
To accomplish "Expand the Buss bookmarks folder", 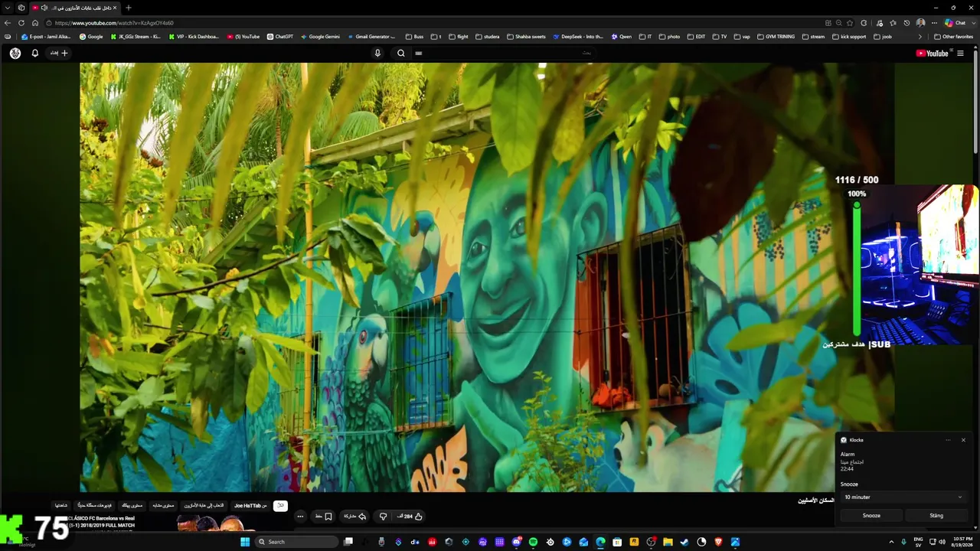I will (x=414, y=37).
